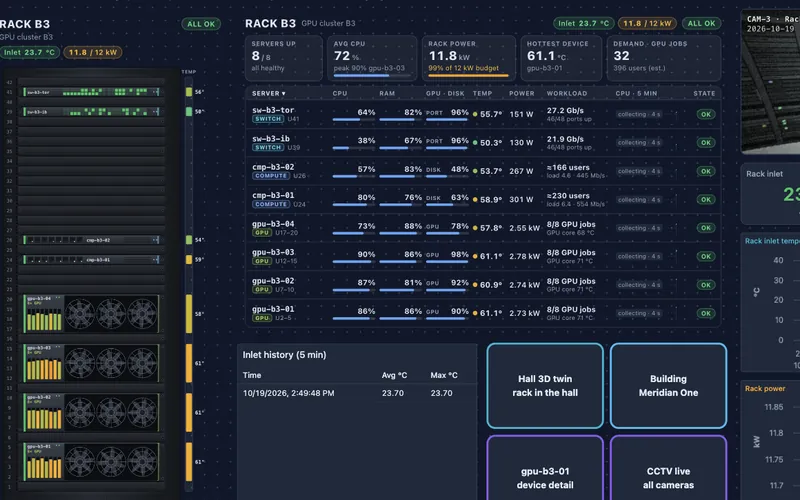Open the Hall 3D twin card
This screenshot has width=800, height=500.
pyautogui.click(x=545, y=386)
